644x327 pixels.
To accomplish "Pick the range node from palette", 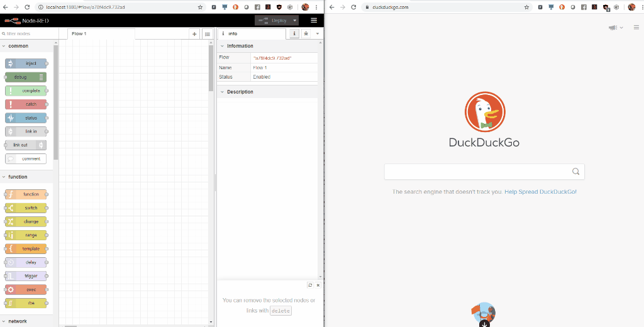I will click(26, 235).
